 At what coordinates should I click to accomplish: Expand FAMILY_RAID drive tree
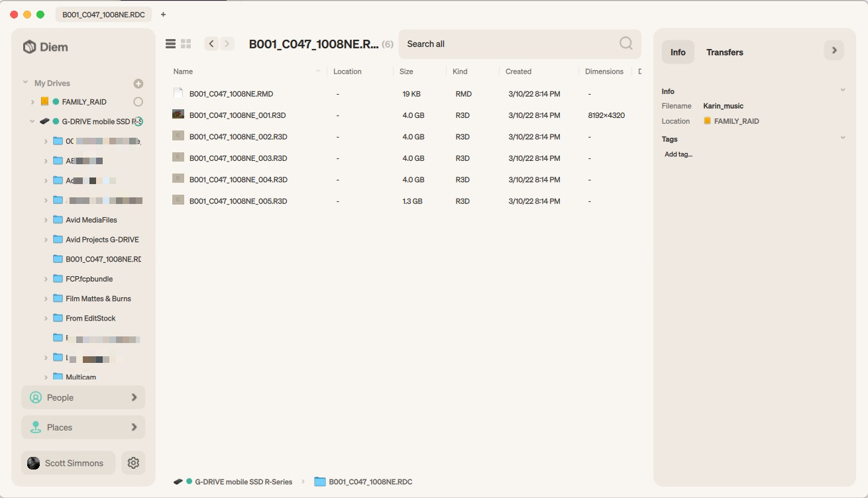tap(32, 102)
